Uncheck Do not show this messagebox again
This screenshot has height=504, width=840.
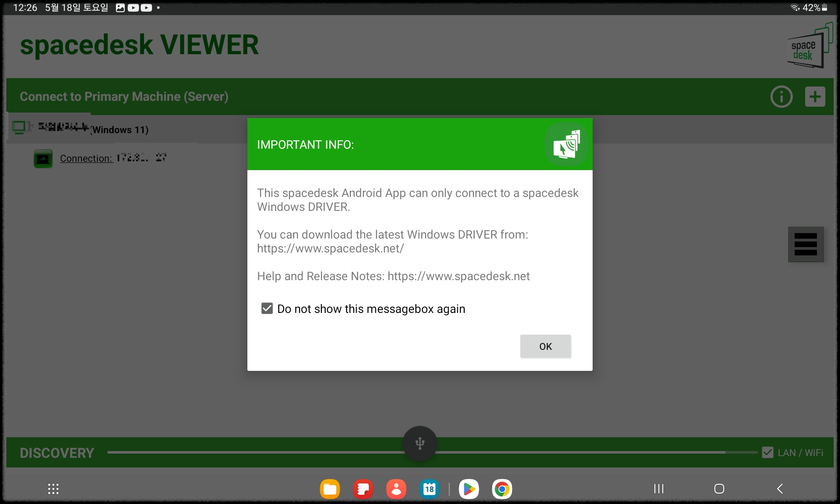click(267, 309)
